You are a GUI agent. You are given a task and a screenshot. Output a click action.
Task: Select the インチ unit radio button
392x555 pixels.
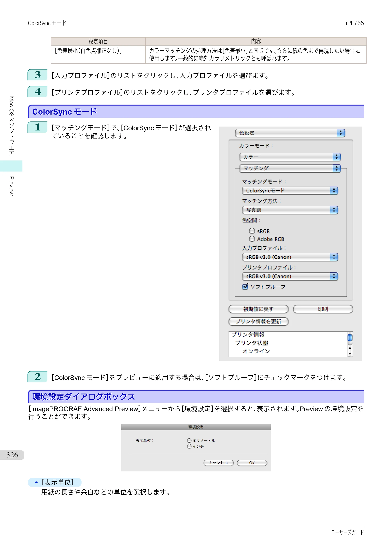[x=189, y=446]
